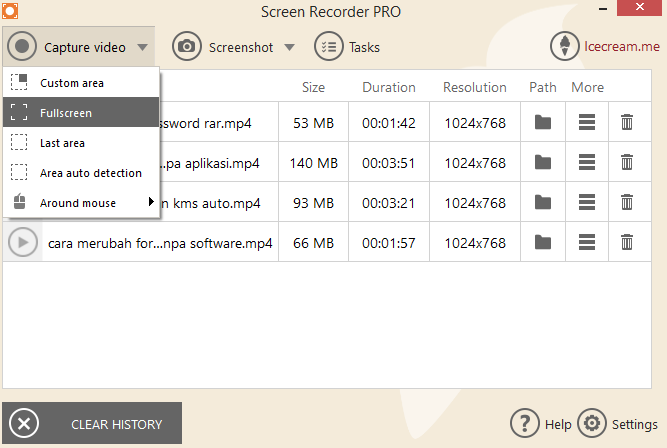
Task: Click the 93 MB size cell
Action: [x=314, y=203]
